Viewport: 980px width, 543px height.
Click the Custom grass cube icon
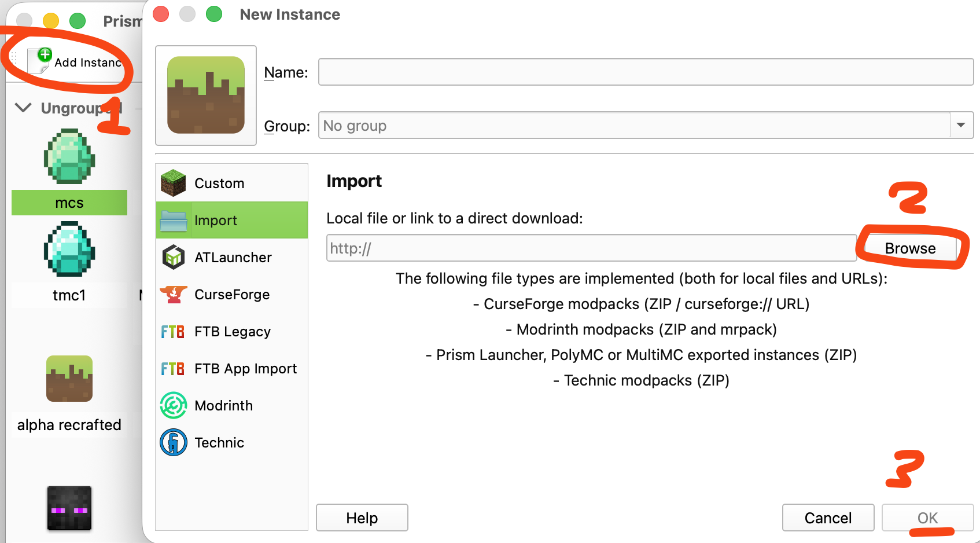(173, 183)
